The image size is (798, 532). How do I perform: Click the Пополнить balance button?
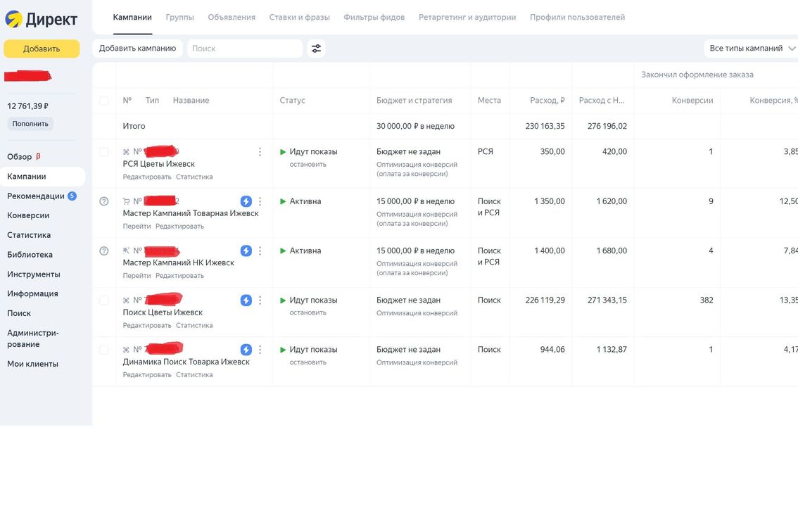pyautogui.click(x=30, y=124)
